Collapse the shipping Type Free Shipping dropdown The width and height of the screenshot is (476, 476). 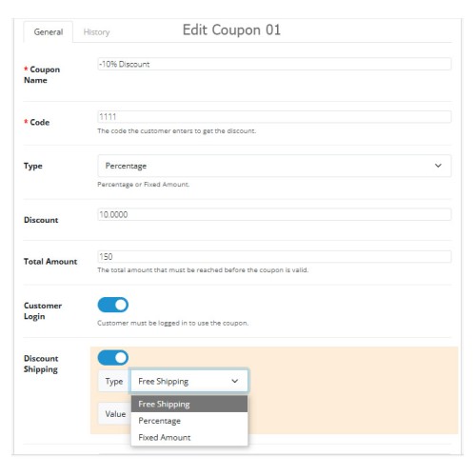coord(189,381)
